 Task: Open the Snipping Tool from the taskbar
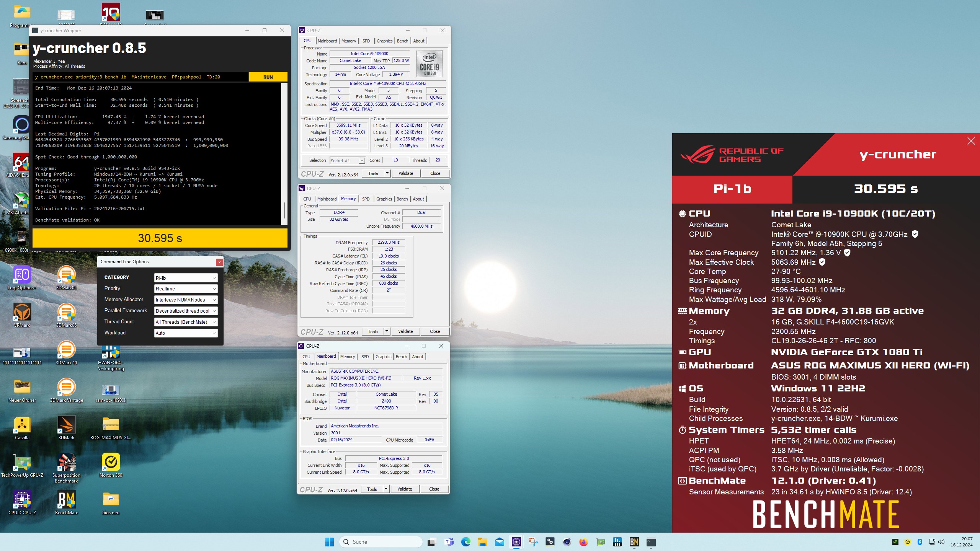533,542
